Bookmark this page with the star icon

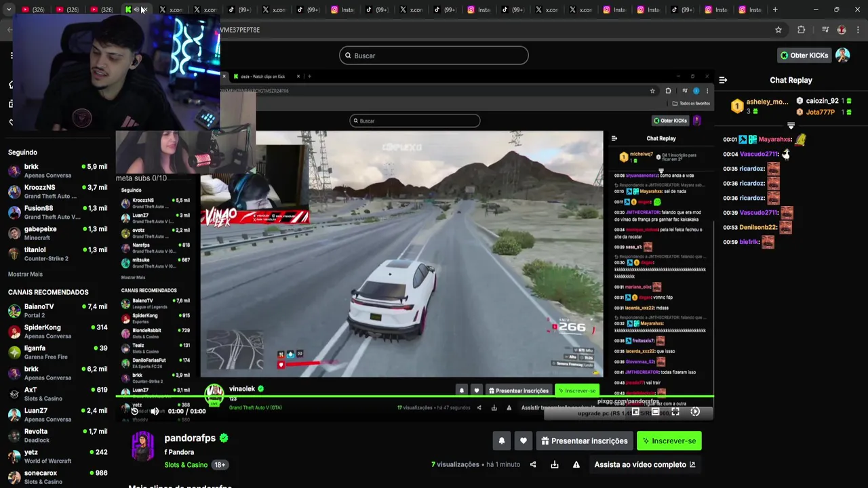click(778, 30)
